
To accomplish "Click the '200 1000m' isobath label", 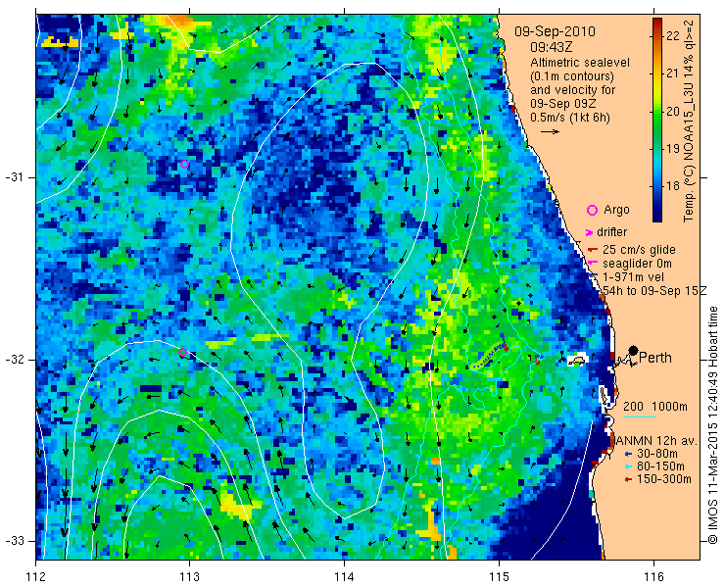I will pyautogui.click(x=655, y=407).
